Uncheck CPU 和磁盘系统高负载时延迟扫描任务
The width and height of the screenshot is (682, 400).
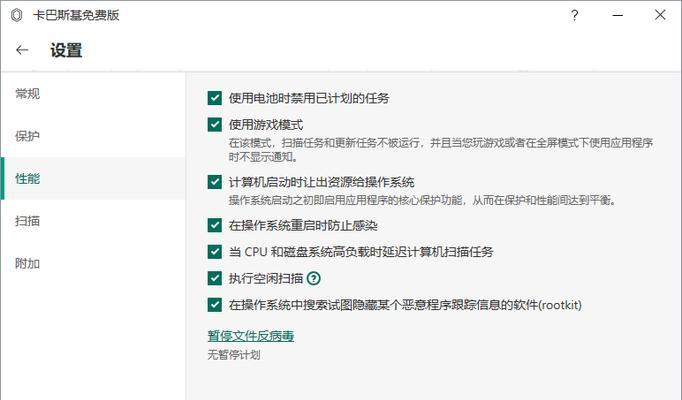pos(214,252)
